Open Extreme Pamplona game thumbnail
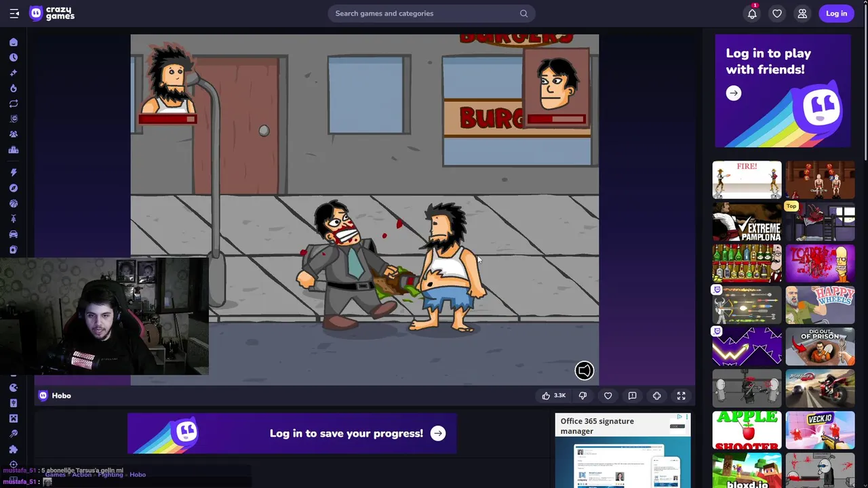Viewport: 868px width, 488px height. (747, 222)
